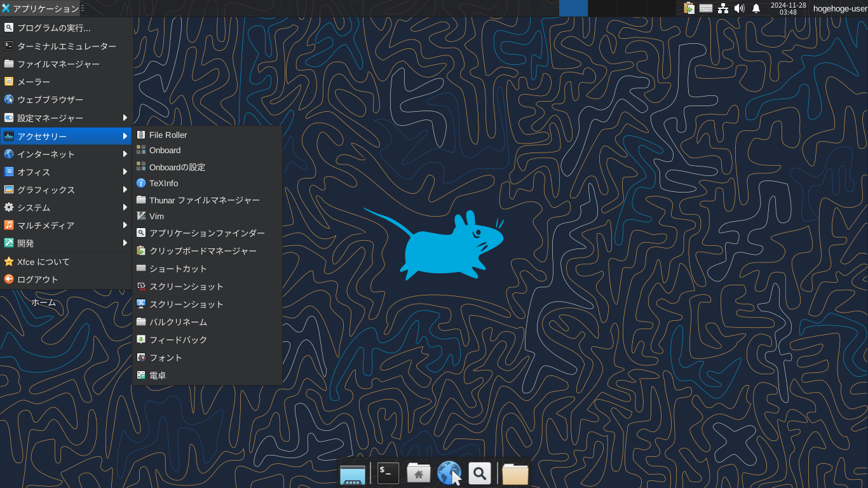Select the ホーム desktop icon label
Viewport: 868px width, 488px height.
click(44, 302)
